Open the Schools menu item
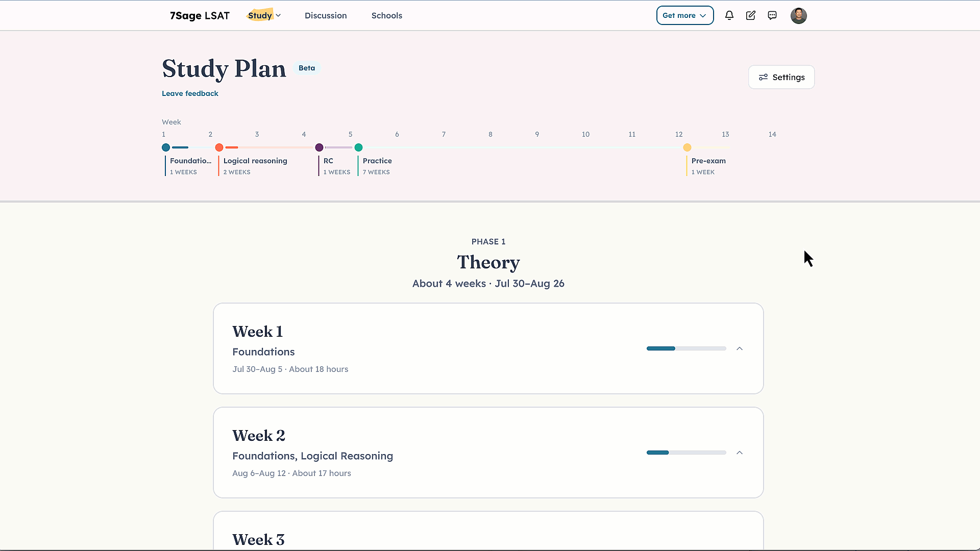The width and height of the screenshot is (980, 551). point(387,16)
